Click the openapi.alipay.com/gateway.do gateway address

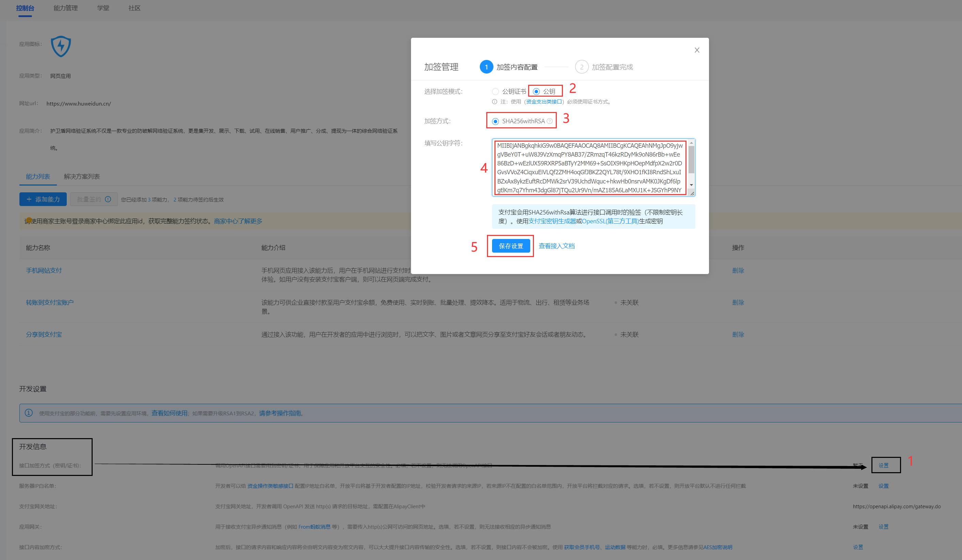click(897, 506)
